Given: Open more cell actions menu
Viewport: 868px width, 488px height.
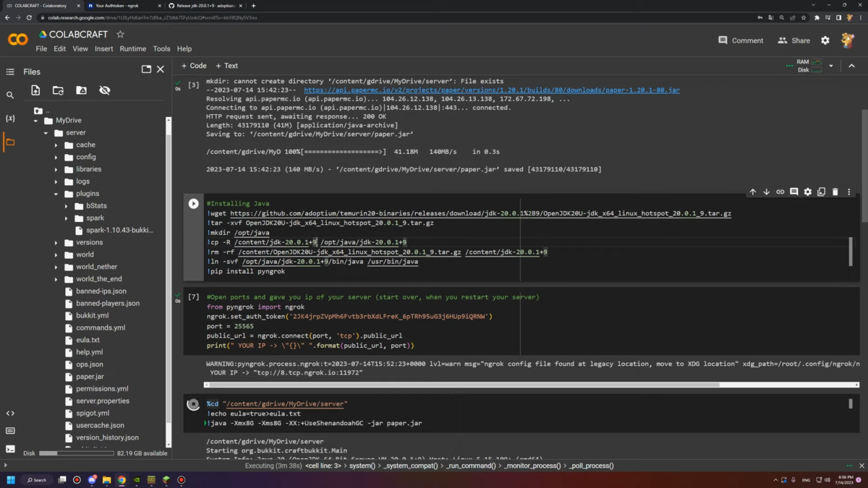Looking at the screenshot, I should pos(848,192).
